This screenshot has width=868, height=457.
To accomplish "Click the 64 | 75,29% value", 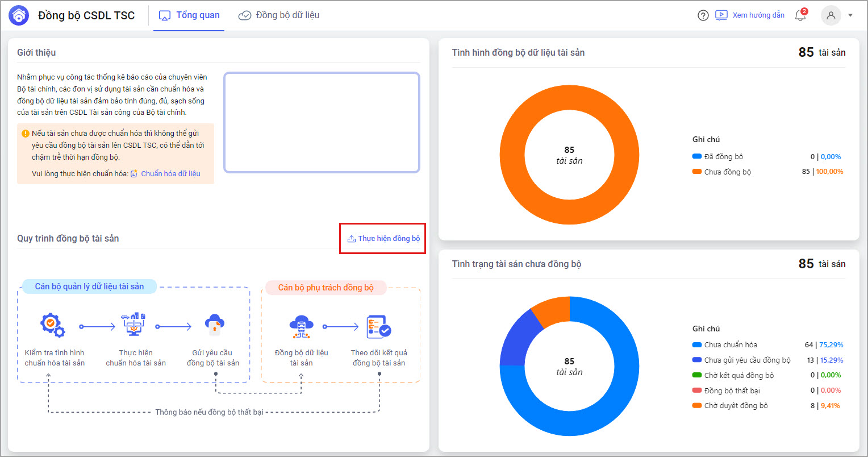I will 824,344.
